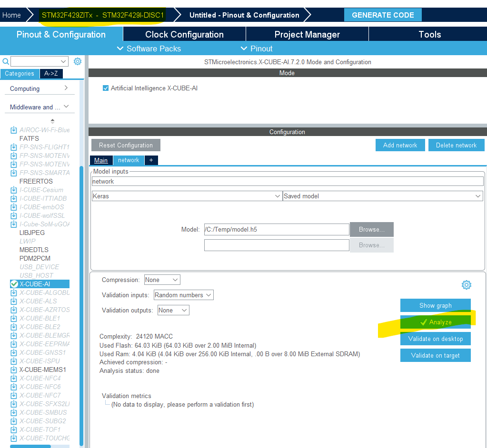487x448 pixels.
Task: Click the checkmark icon on the X-CUBE-AI entry
Action: tap(13, 283)
